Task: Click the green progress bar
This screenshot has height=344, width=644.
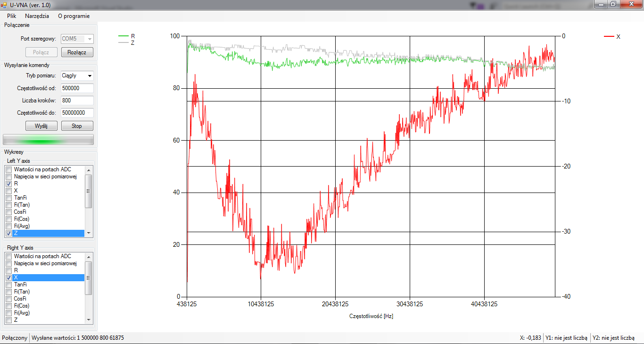Action: tap(48, 140)
